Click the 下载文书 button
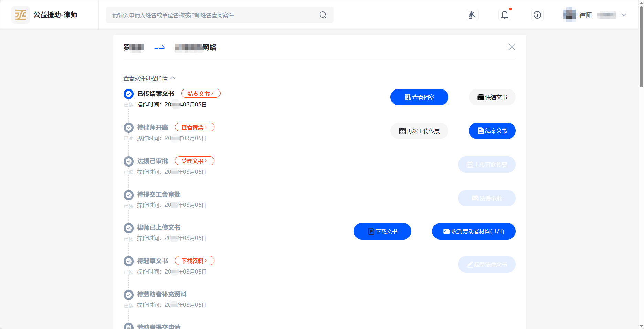This screenshot has width=644, height=329. 382,231
